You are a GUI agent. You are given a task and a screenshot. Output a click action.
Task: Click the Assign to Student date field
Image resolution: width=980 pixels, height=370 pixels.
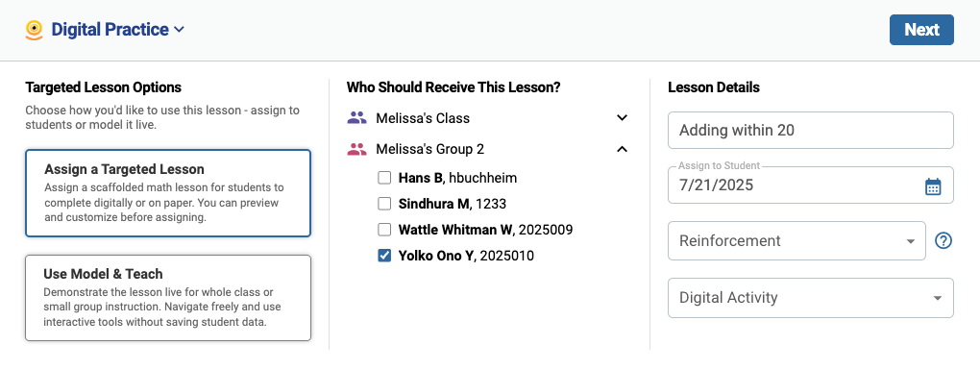pos(811,185)
